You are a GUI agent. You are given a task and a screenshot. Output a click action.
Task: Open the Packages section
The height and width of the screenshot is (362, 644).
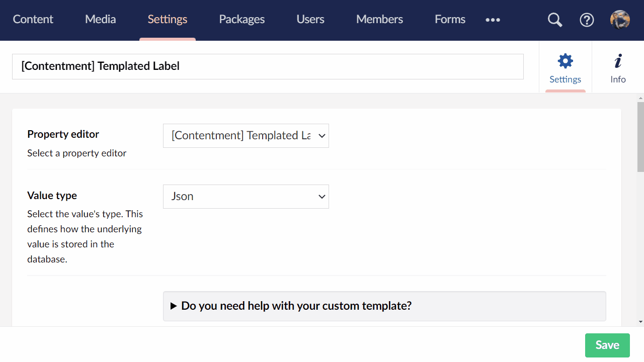(x=242, y=19)
